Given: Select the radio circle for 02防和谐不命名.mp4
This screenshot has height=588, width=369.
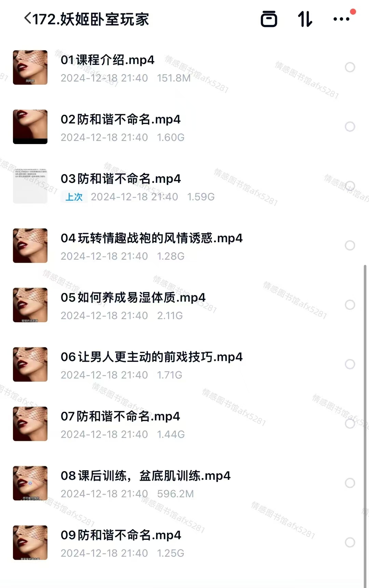Looking at the screenshot, I should pos(350,127).
